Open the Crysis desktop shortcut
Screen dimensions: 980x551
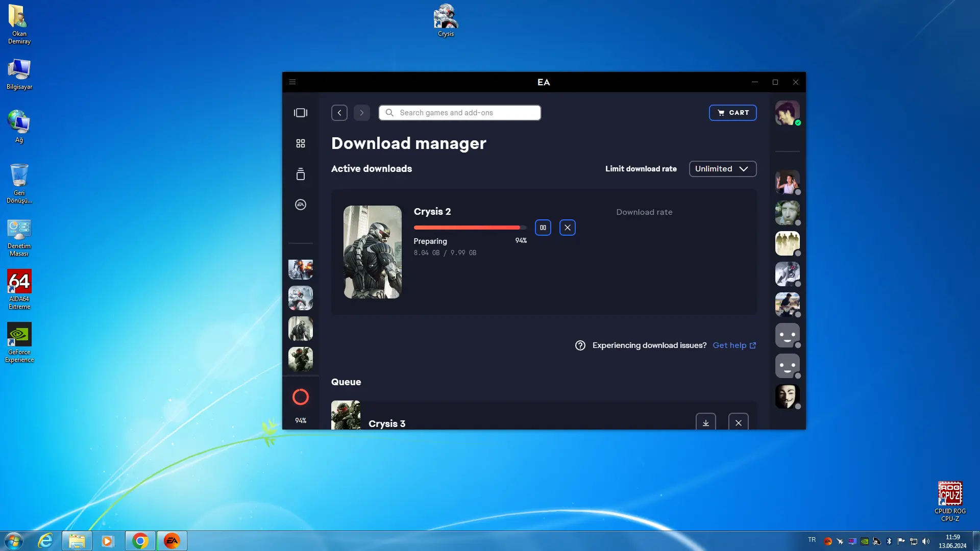click(x=446, y=20)
